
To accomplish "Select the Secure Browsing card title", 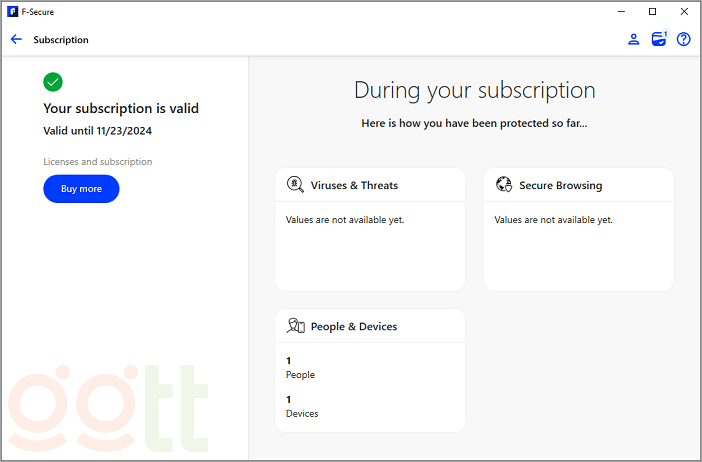I will (560, 185).
